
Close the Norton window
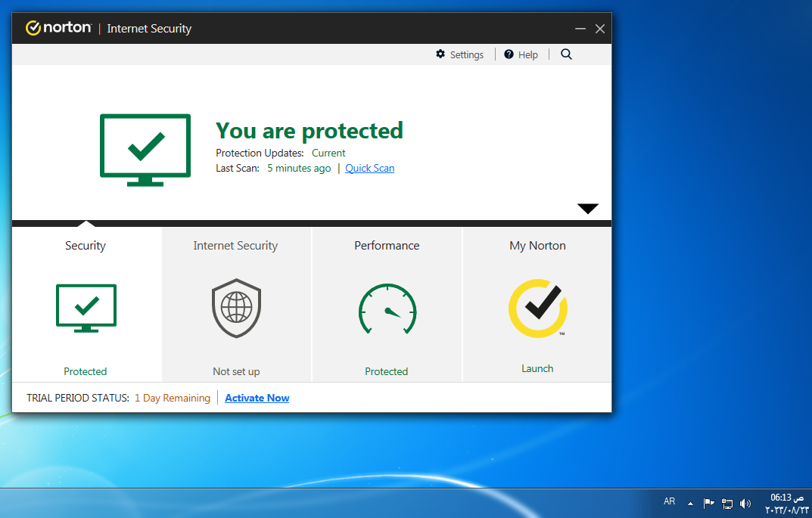click(599, 29)
